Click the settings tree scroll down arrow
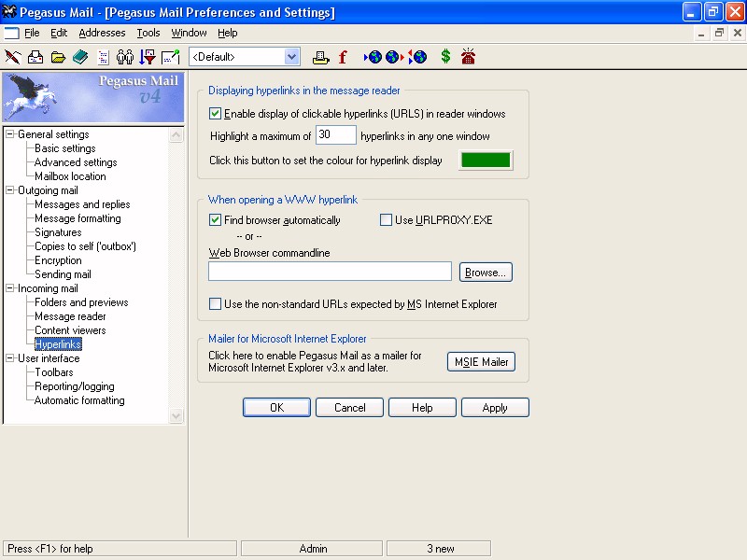747x560 pixels. click(176, 415)
